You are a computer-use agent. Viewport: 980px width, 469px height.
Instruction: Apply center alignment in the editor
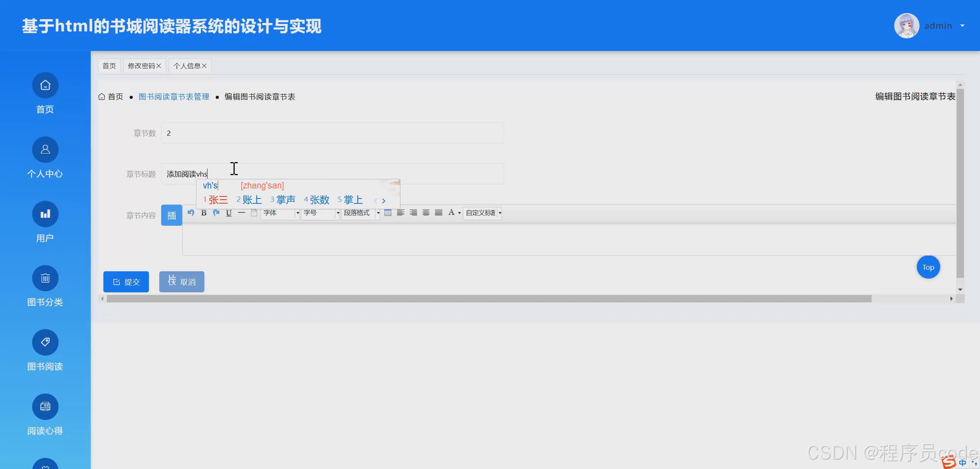pyautogui.click(x=426, y=213)
